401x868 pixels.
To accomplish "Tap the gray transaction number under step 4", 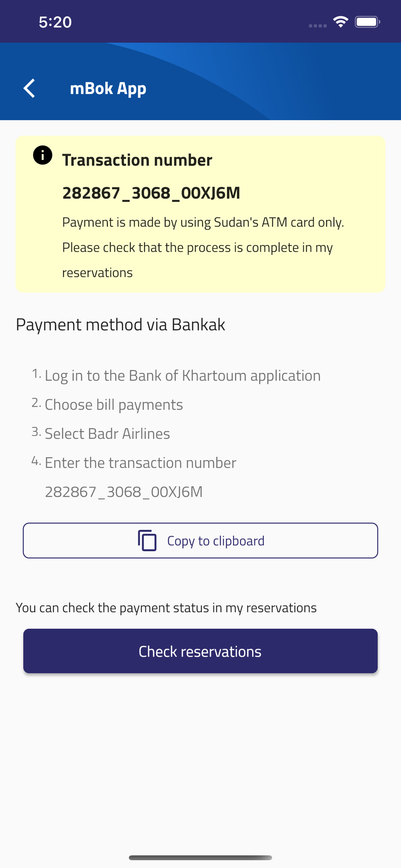I will [124, 492].
